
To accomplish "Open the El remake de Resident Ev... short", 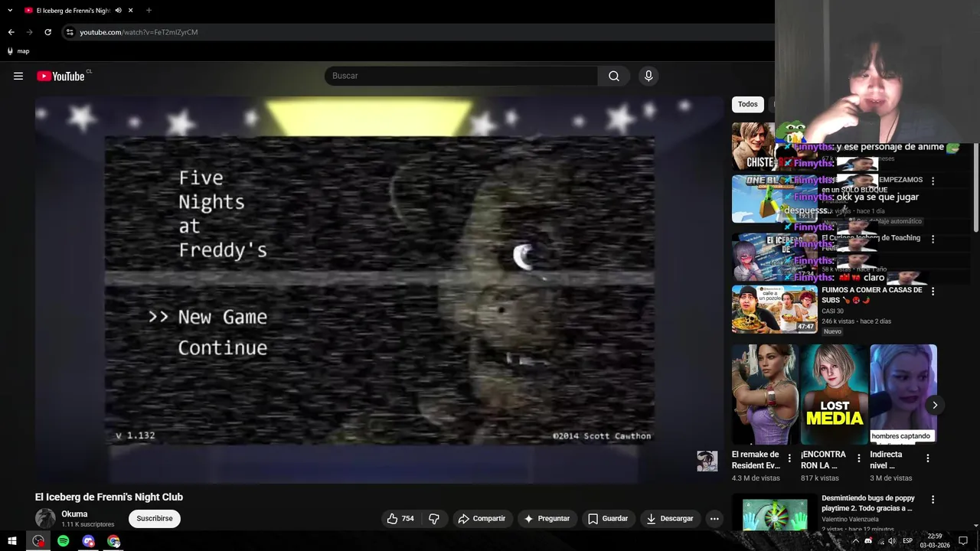I will pyautogui.click(x=765, y=394).
